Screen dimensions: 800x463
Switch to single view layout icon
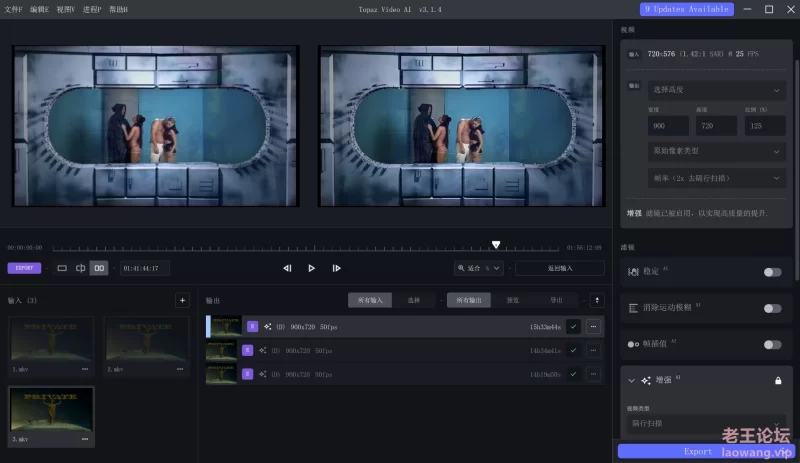pos(62,268)
